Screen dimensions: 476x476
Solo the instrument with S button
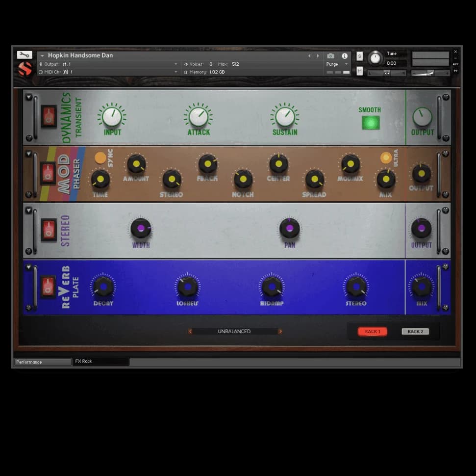click(360, 56)
